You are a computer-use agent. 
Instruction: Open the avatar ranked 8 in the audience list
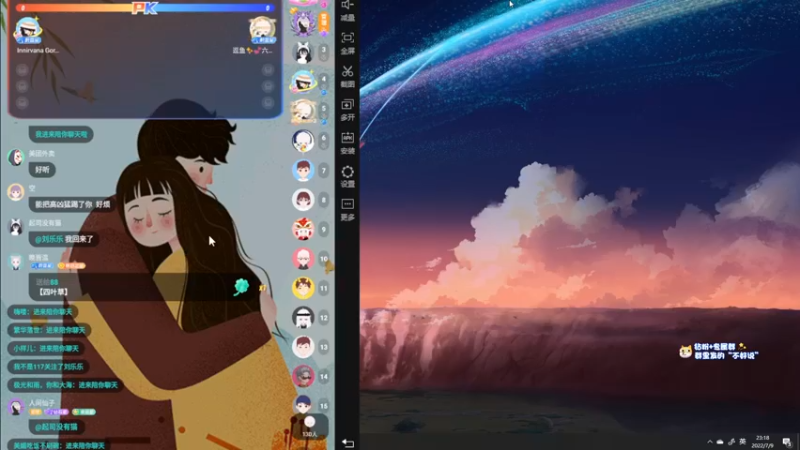303,200
